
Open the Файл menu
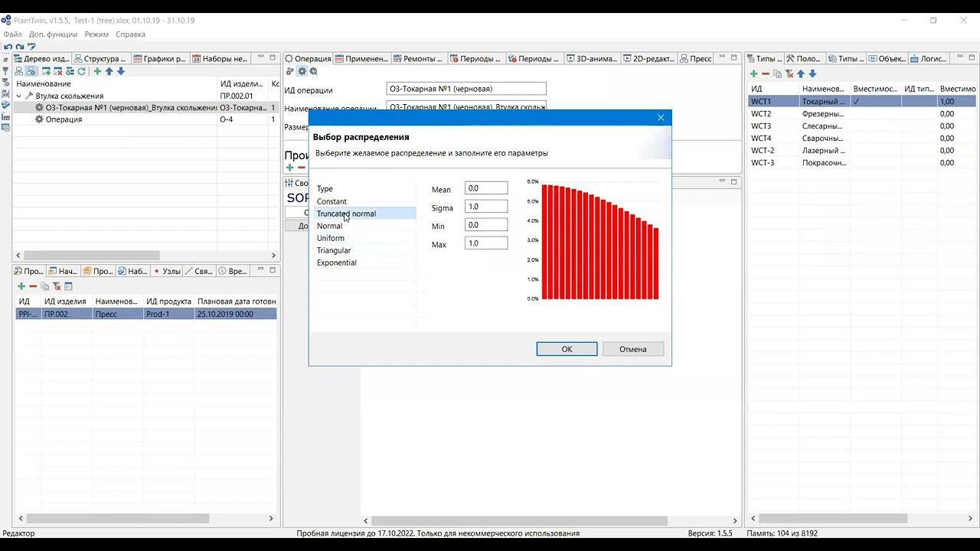12,34
